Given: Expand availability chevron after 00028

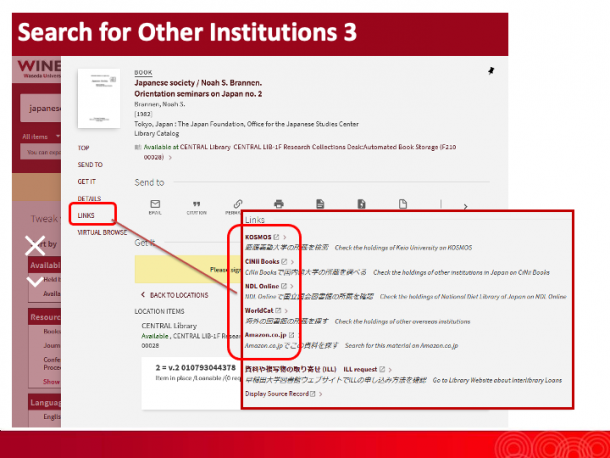Looking at the screenshot, I should [x=170, y=158].
